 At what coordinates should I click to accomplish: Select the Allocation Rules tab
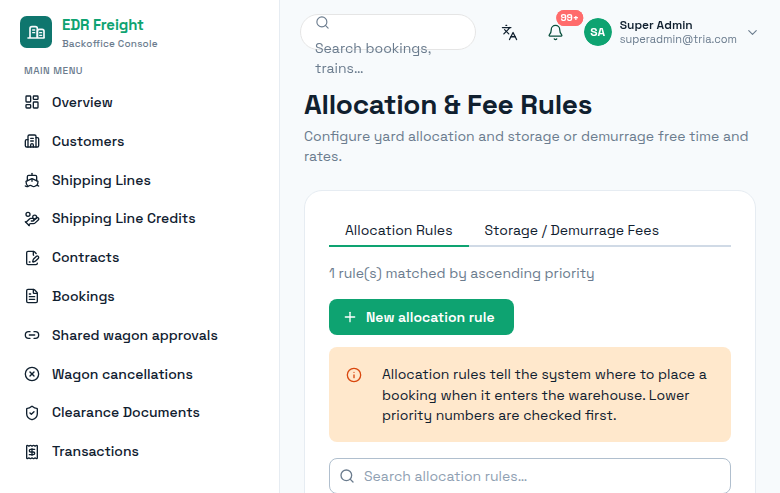[x=398, y=230]
